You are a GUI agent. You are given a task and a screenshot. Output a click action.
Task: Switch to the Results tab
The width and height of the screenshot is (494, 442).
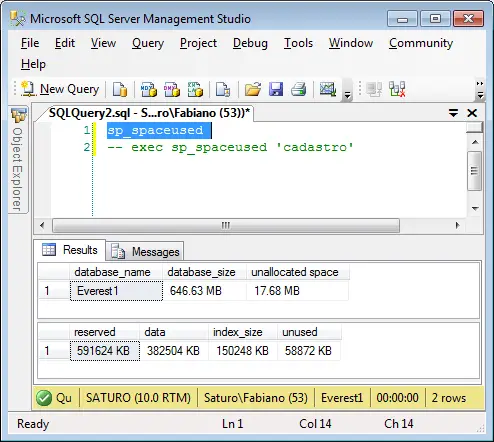(70, 250)
